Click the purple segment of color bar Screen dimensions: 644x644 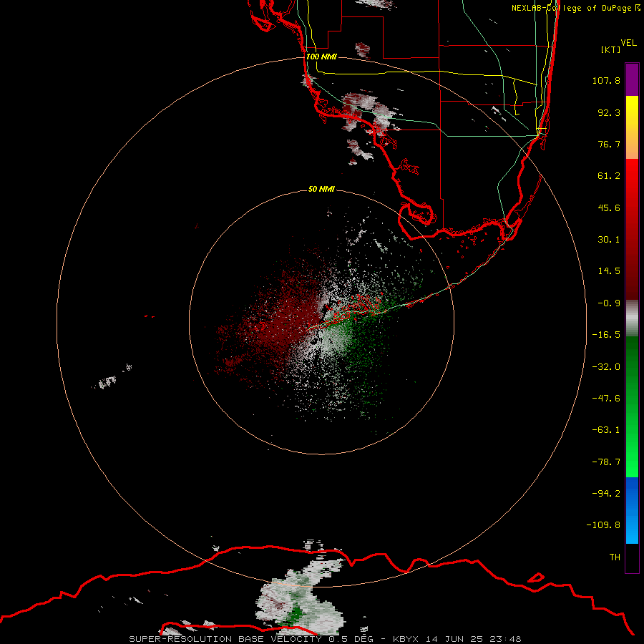pyautogui.click(x=632, y=79)
